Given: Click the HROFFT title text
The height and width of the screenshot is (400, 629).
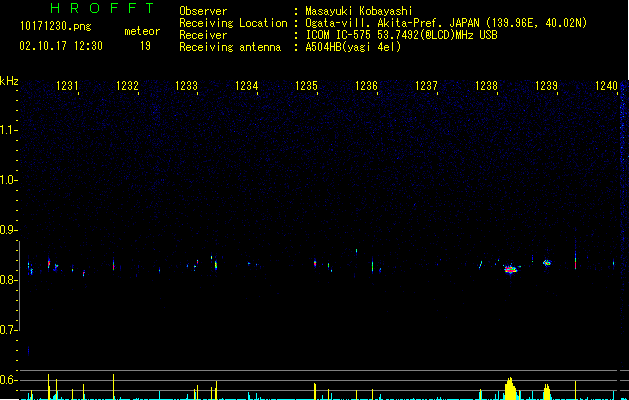Looking at the screenshot, I should pos(103,8).
